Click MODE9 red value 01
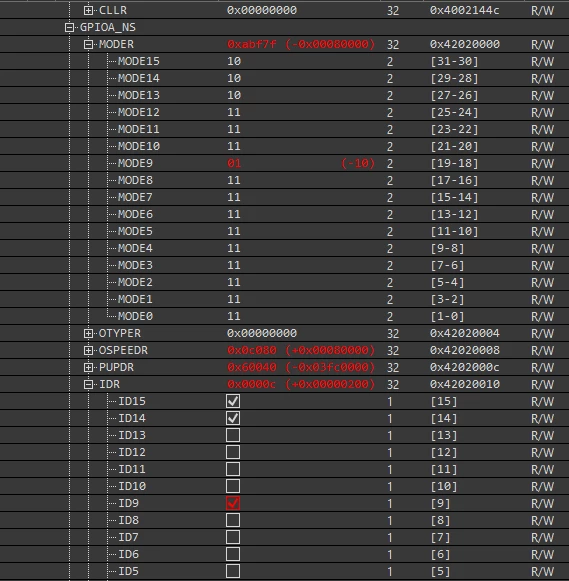The width and height of the screenshot is (569, 581). (x=234, y=163)
